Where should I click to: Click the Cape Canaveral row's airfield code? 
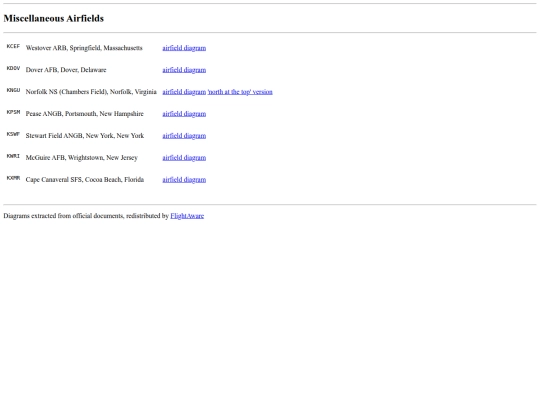[x=13, y=178]
